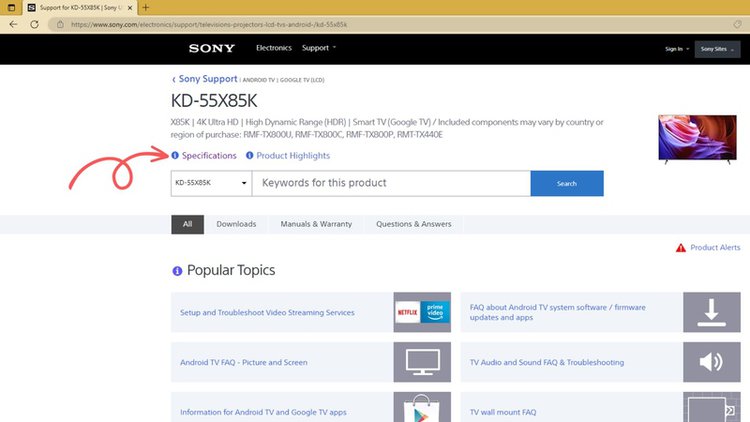The width and height of the screenshot is (750, 422).
Task: Open a new browser tab
Action: (x=145, y=8)
